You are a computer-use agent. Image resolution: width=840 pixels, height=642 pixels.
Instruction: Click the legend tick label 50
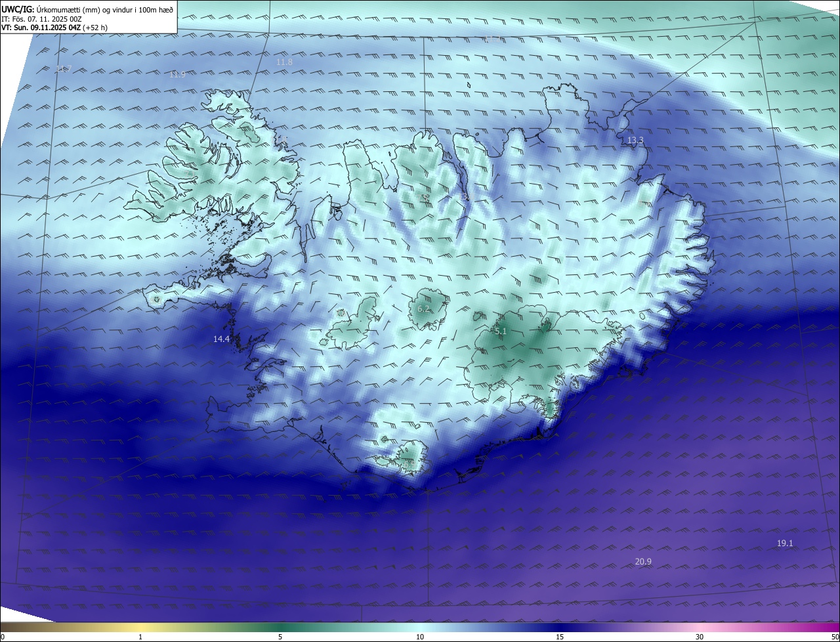(835, 637)
